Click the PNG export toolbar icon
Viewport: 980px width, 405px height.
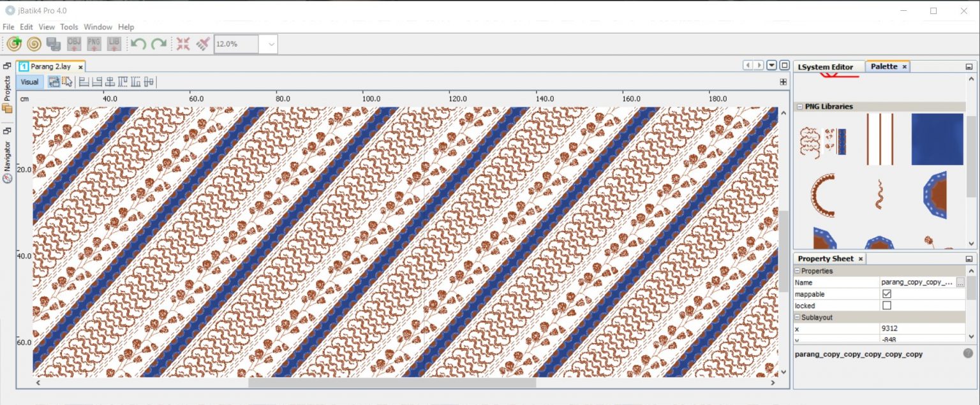[x=94, y=44]
